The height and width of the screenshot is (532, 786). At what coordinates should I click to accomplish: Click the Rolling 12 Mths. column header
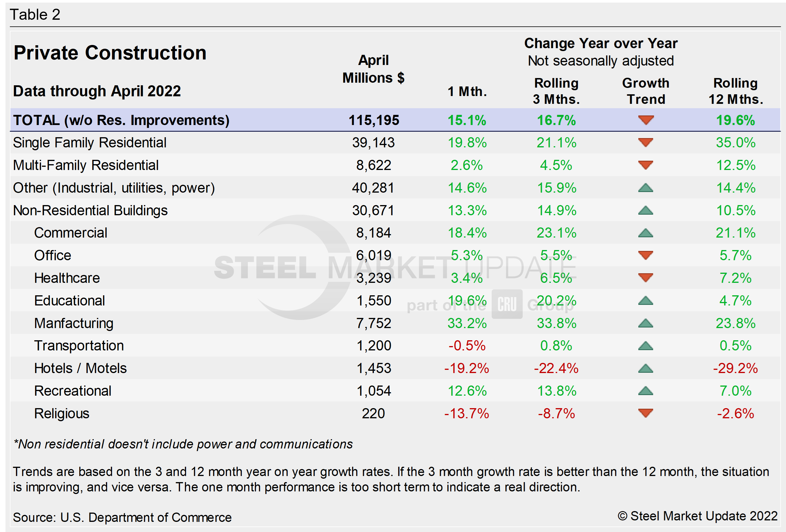(735, 91)
